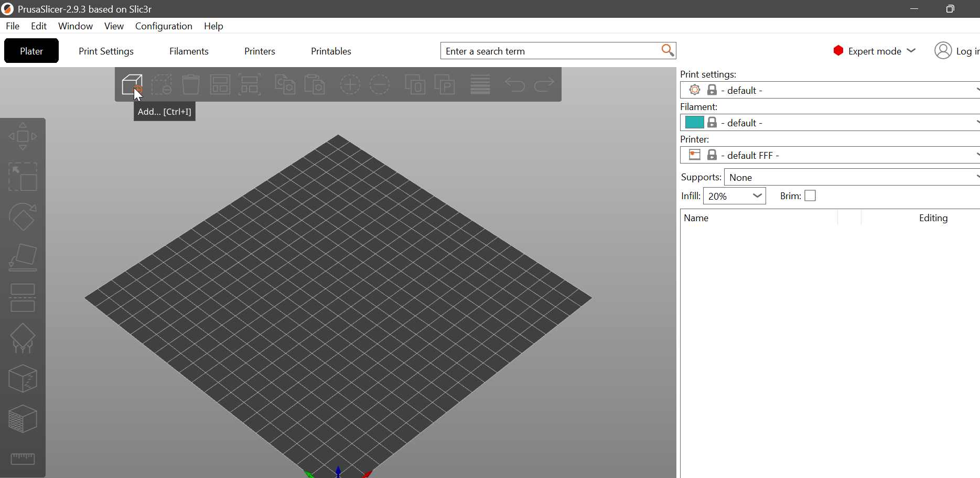Click the Redo arrow icon

point(544,84)
